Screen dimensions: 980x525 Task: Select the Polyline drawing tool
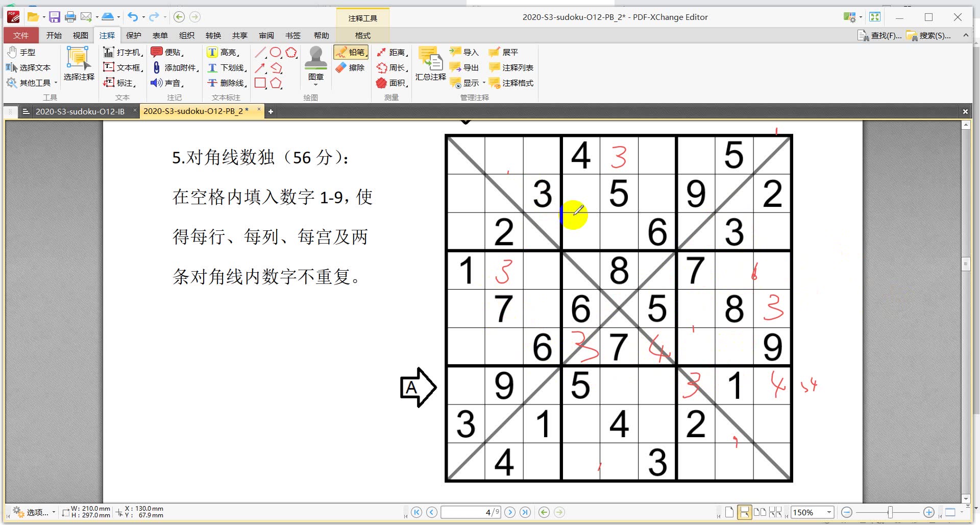(276, 67)
